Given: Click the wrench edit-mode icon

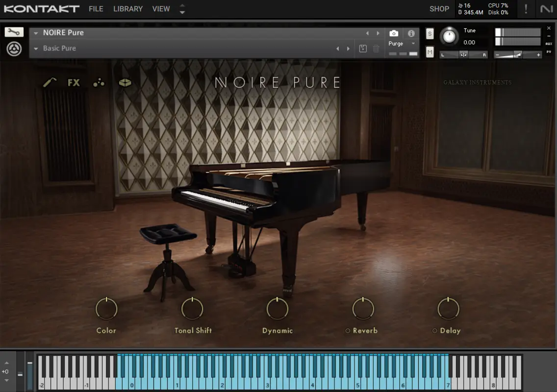Looking at the screenshot, I should tap(14, 32).
